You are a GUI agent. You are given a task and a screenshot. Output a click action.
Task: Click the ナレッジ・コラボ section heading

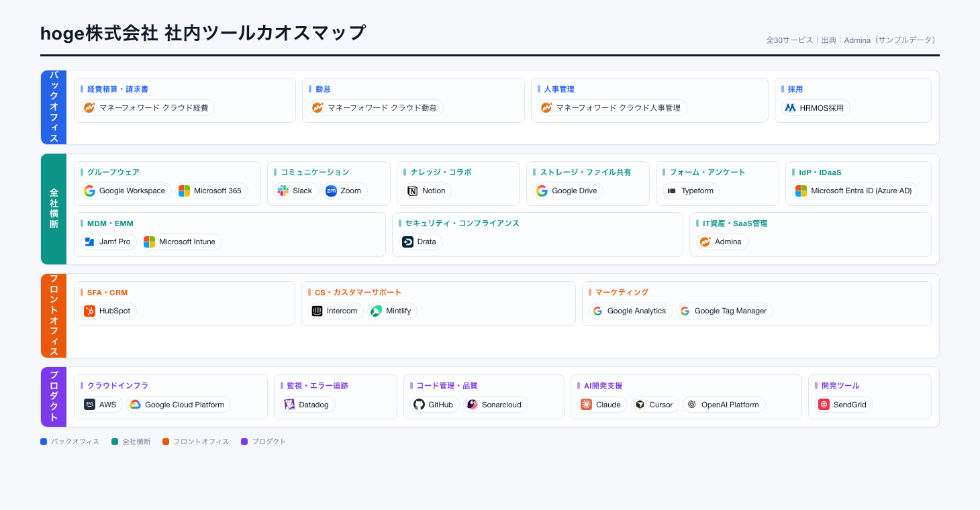pyautogui.click(x=441, y=172)
